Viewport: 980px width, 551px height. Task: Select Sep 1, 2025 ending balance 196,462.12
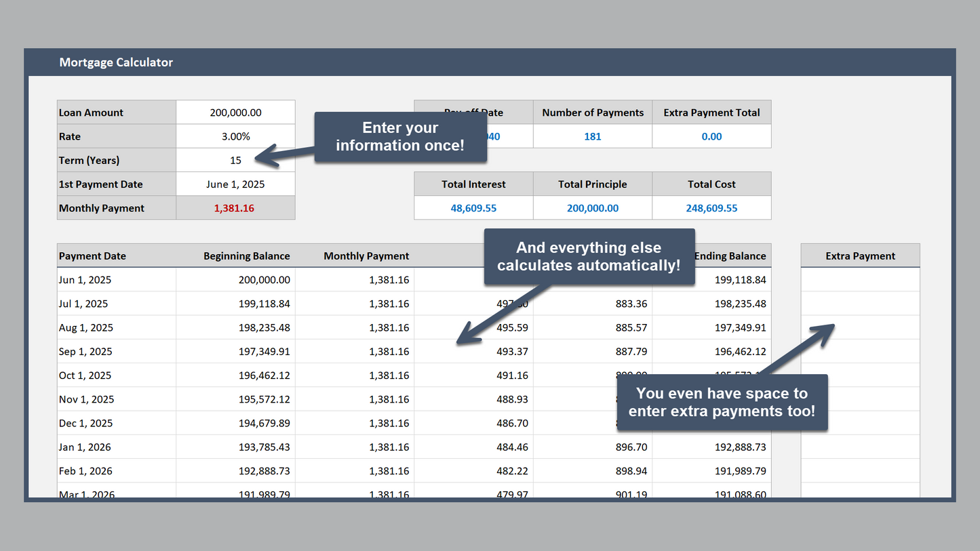(x=711, y=352)
